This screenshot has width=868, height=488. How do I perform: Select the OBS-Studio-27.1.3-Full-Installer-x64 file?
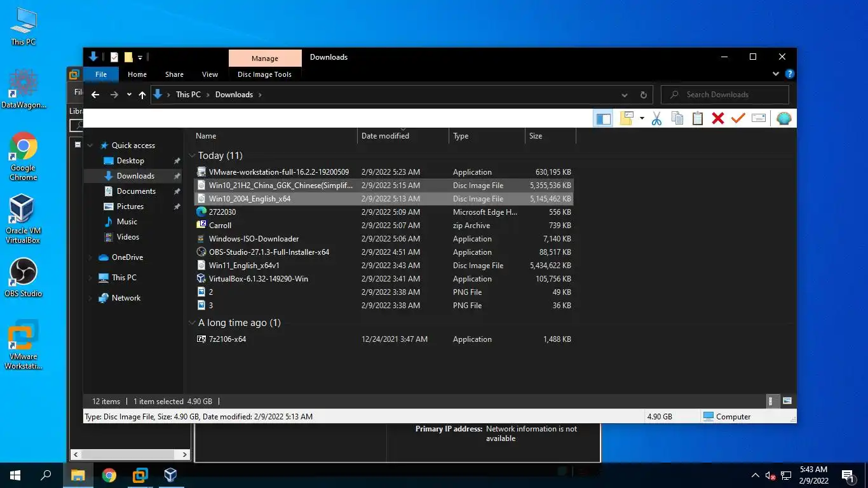click(x=384, y=252)
